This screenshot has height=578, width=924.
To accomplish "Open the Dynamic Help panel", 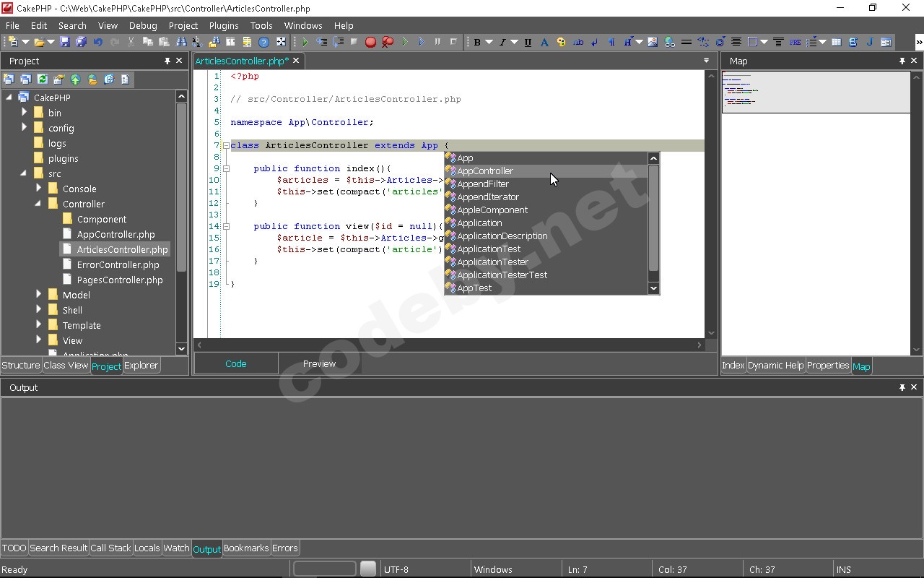I will pyautogui.click(x=775, y=366).
